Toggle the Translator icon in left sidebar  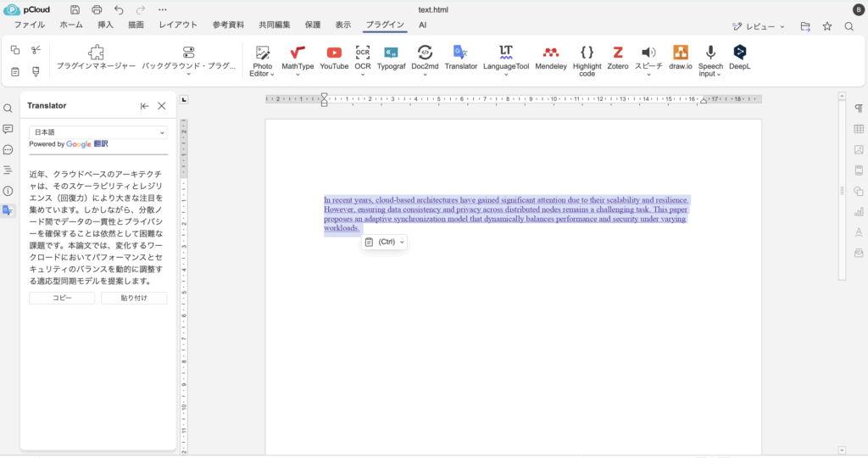click(x=8, y=210)
